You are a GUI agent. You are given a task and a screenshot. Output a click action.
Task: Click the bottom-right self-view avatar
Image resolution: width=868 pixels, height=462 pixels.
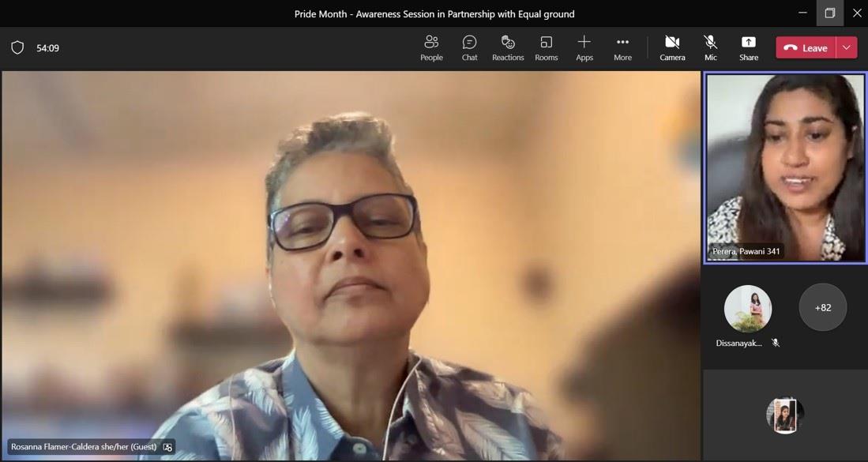pyautogui.click(x=784, y=415)
